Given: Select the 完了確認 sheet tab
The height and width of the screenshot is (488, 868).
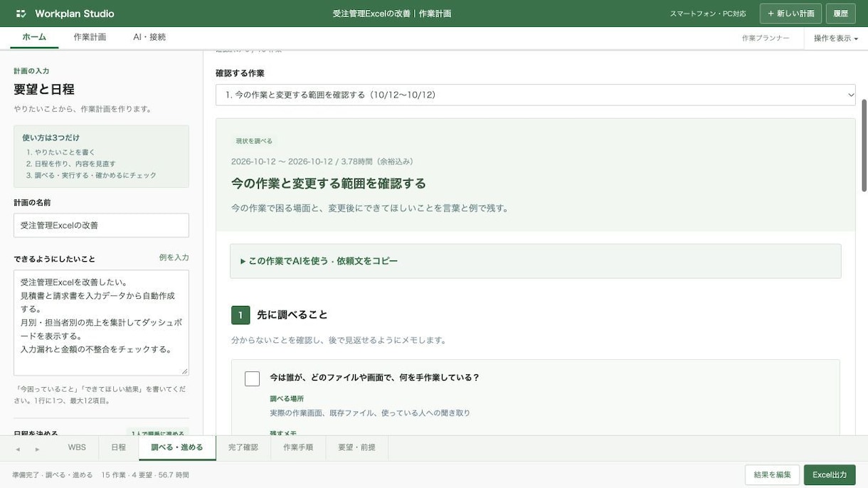Looking at the screenshot, I should [x=243, y=447].
